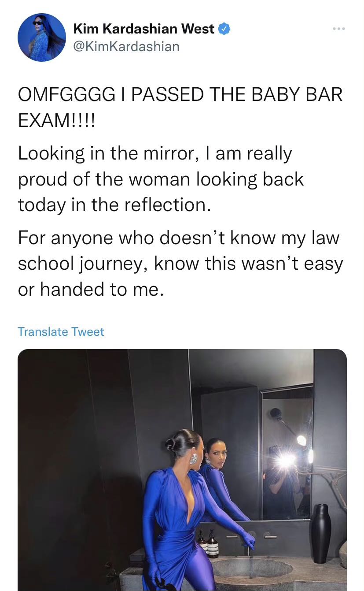
Task: Click Translate Tweet to translate the post
Action: click(61, 331)
